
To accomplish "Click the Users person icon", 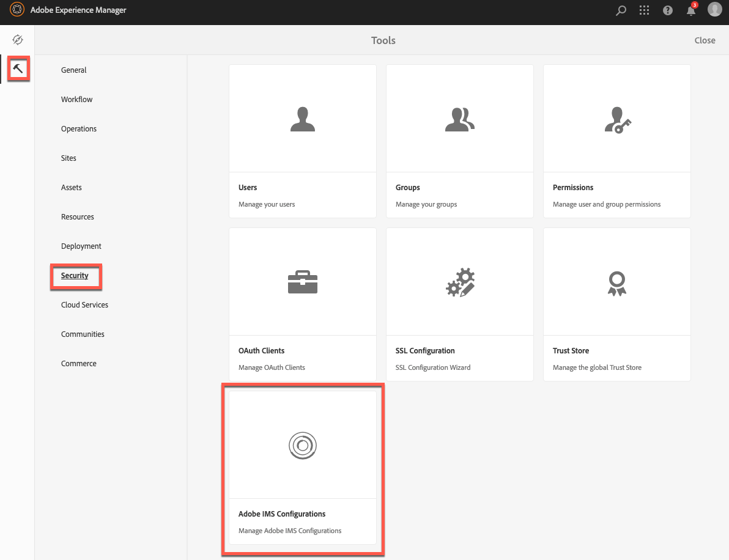I will [303, 119].
